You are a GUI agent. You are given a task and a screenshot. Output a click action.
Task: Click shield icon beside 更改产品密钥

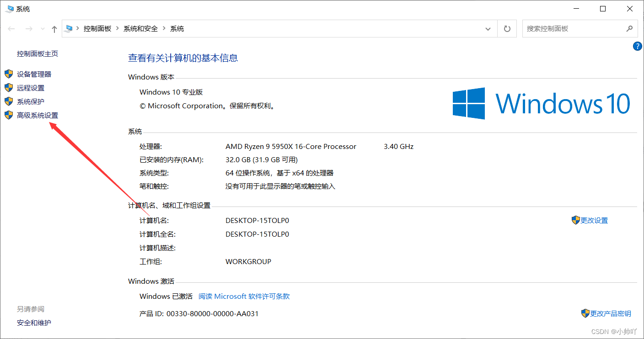click(585, 313)
